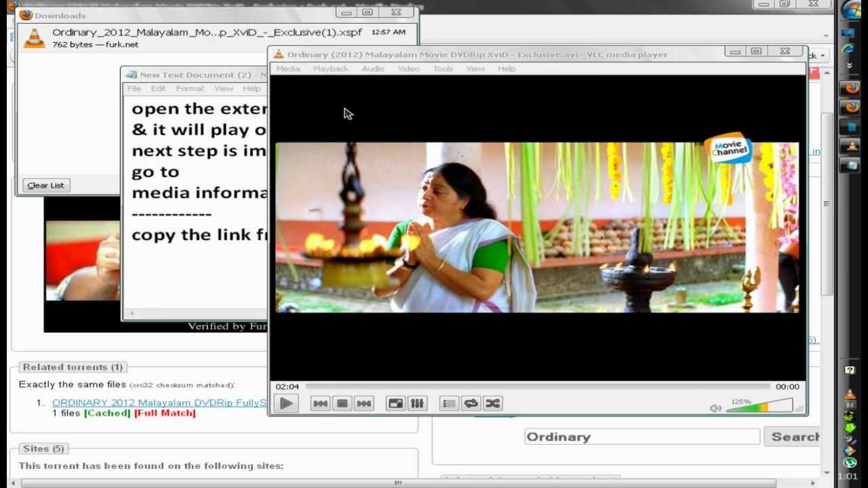Image resolution: width=868 pixels, height=488 pixels.
Task: Open ORDINARY 2012 Malayalam DVDRip torrent link
Action: coord(160,403)
